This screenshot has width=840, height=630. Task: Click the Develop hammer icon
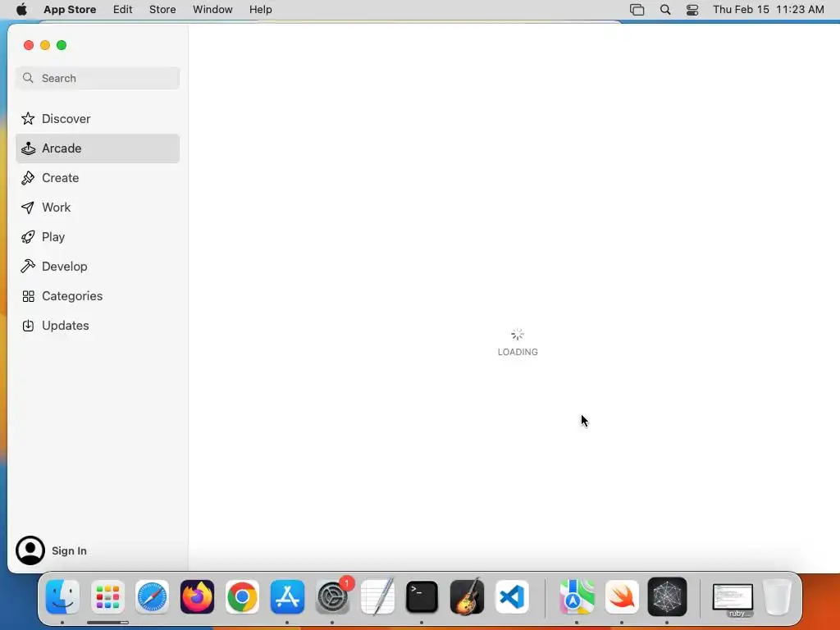click(28, 267)
